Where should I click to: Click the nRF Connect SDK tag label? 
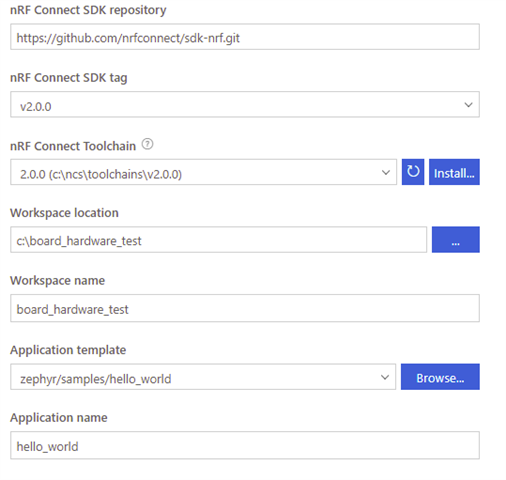(69, 78)
